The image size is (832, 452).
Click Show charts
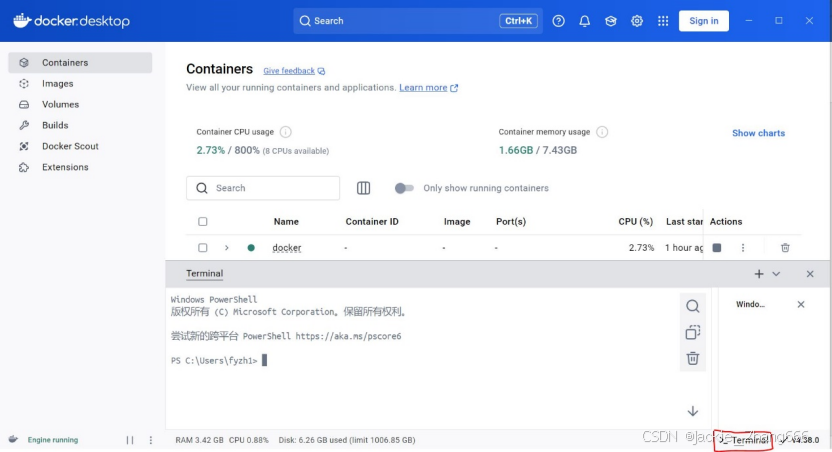pos(758,133)
